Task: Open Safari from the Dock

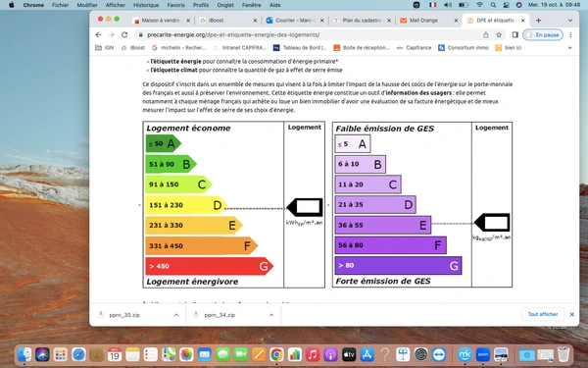Action: (x=78, y=354)
